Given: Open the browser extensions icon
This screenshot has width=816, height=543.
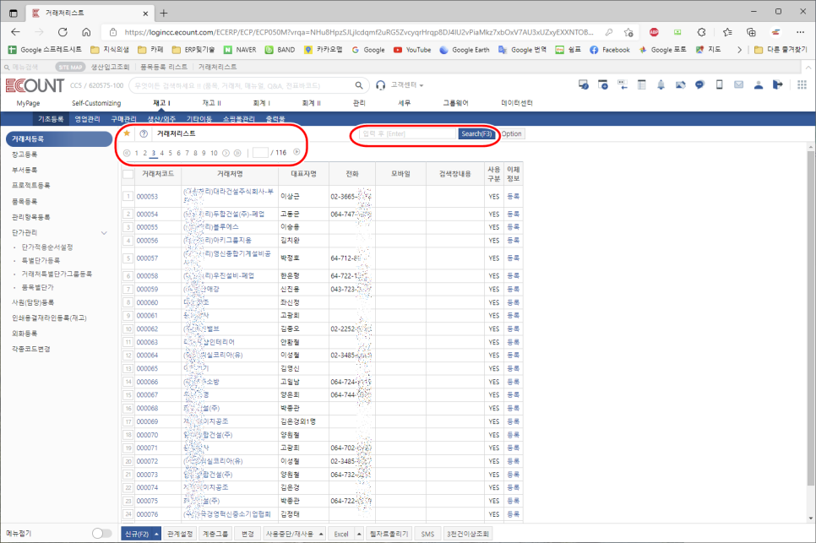Looking at the screenshot, I should point(702,32).
